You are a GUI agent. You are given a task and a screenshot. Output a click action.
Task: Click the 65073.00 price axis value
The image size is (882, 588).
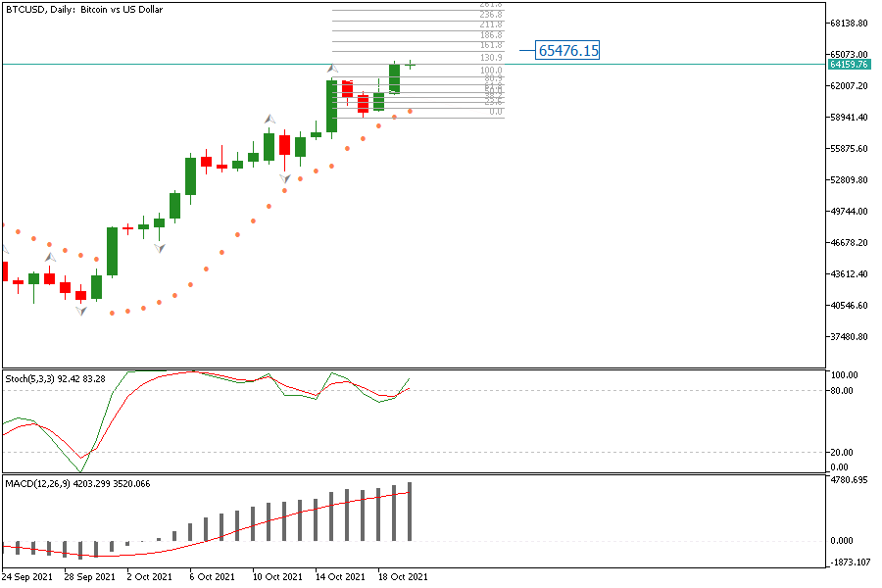(x=849, y=55)
